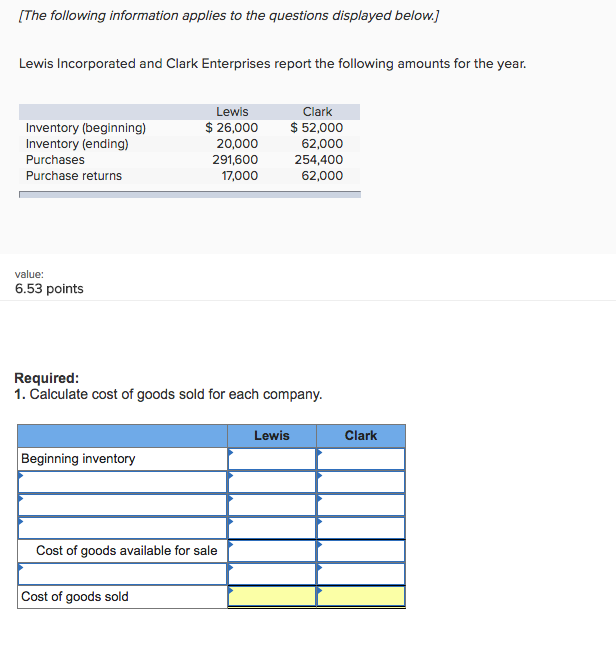Click the Lewis header in answer table

point(272,435)
